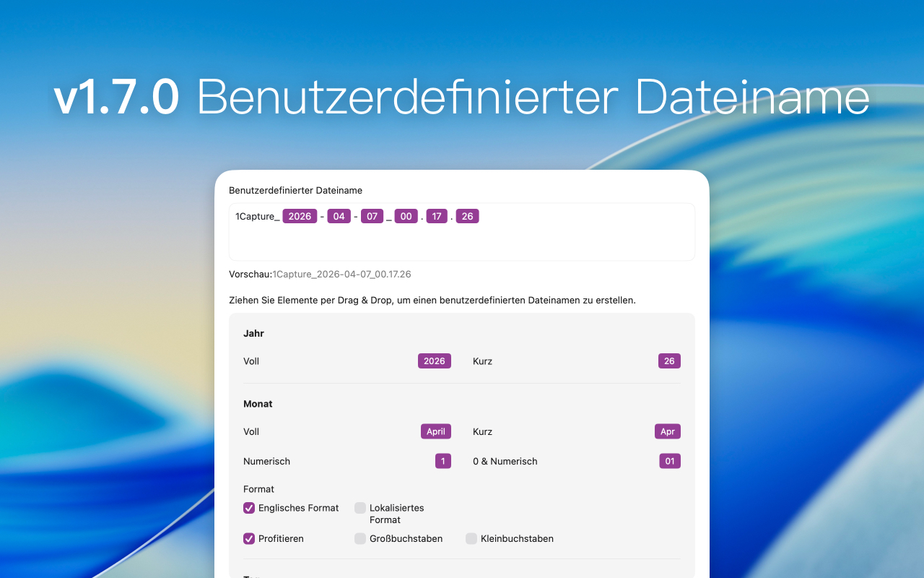This screenshot has height=578, width=924.
Task: Pick the Apr short month chip
Action: tap(668, 431)
